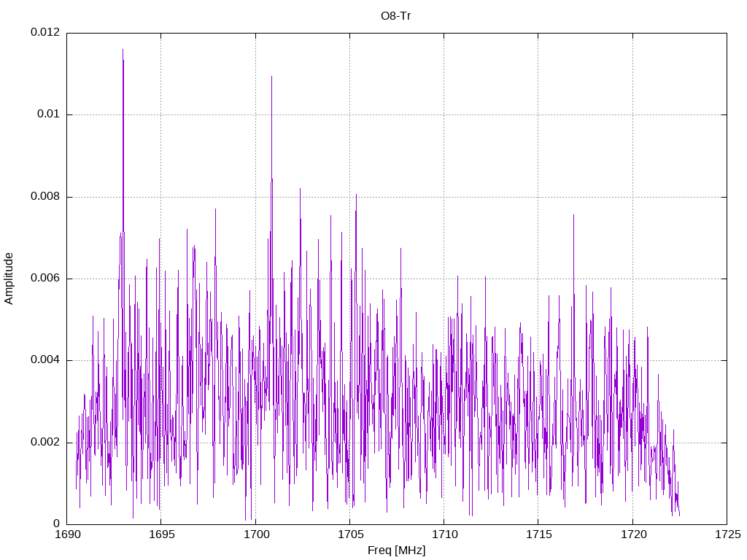Click the y-axis tick value 0
Image resolution: width=747 pixels, height=560 pixels.
57,524
